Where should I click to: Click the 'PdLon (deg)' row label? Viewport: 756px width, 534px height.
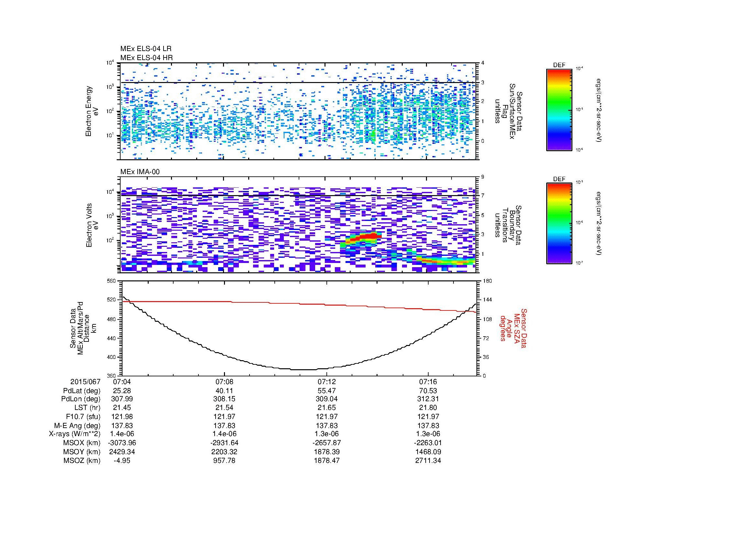click(81, 399)
